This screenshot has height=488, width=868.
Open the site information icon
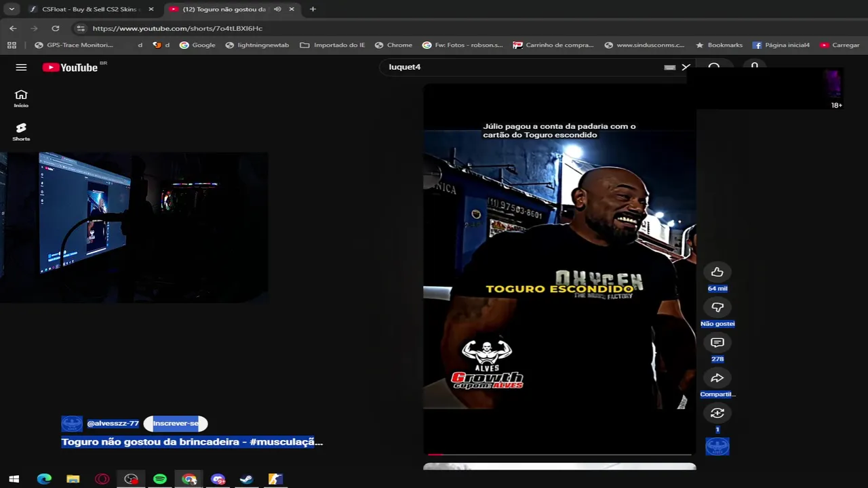point(81,28)
